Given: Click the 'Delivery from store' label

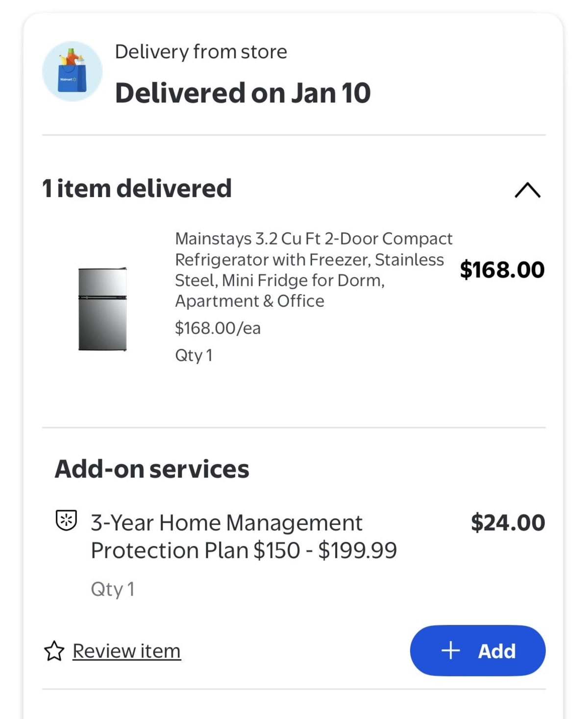Looking at the screenshot, I should [x=201, y=52].
